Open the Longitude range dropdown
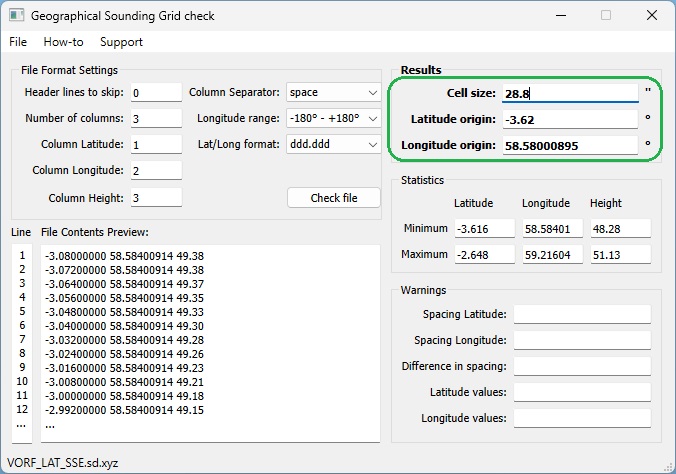The width and height of the screenshot is (676, 474). pyautogui.click(x=333, y=119)
